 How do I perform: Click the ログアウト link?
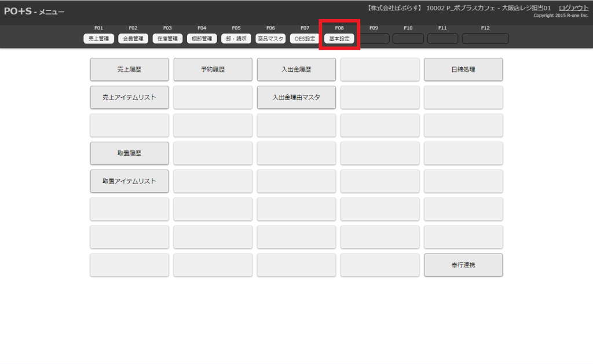(573, 8)
